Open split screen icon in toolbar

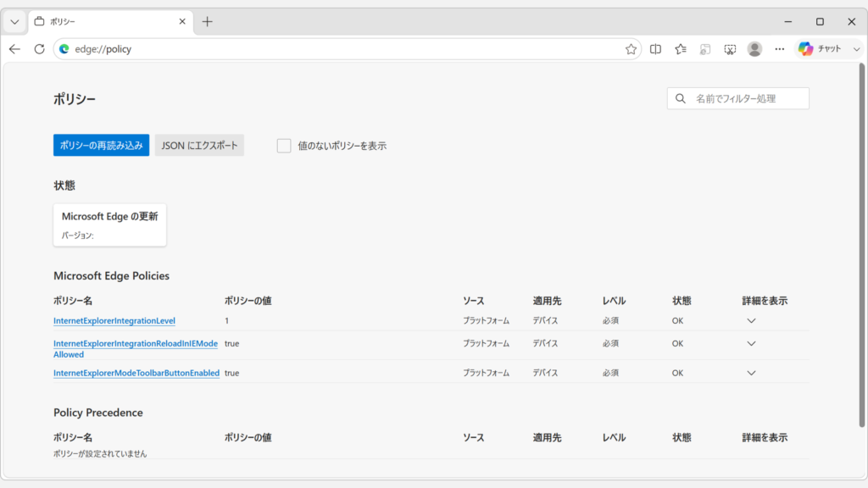(655, 48)
